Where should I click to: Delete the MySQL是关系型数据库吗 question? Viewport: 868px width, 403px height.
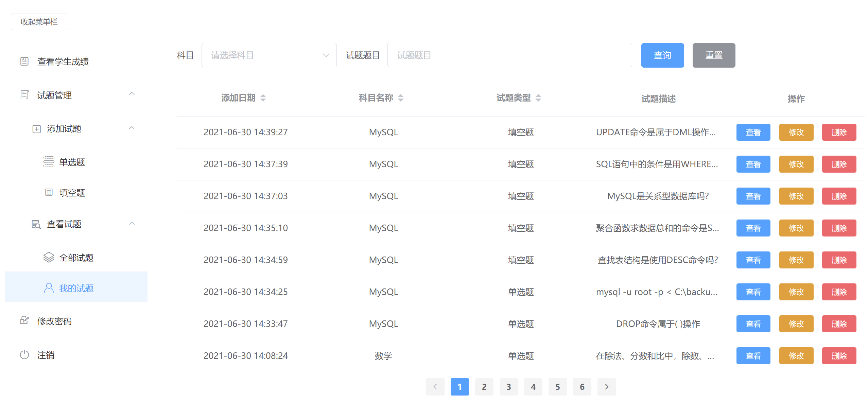[839, 196]
